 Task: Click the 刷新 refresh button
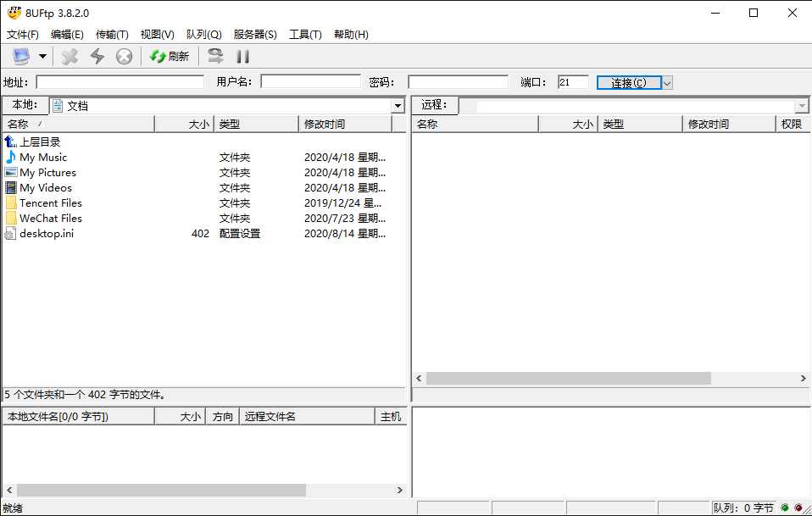(x=170, y=57)
